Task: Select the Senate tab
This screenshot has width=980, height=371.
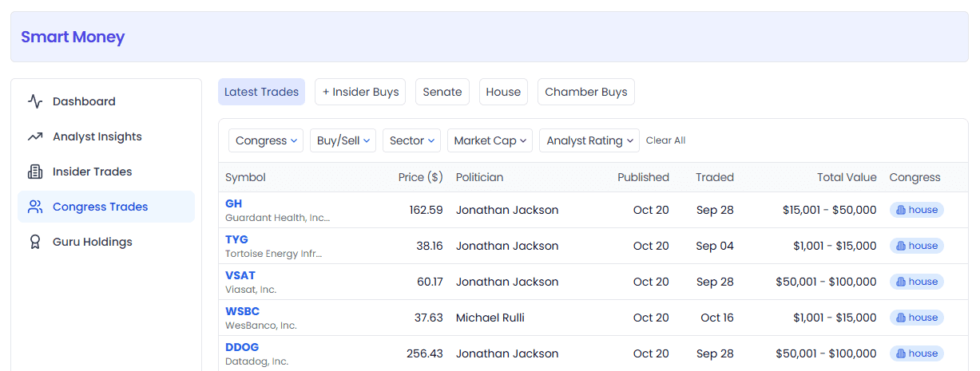Action: tap(442, 92)
